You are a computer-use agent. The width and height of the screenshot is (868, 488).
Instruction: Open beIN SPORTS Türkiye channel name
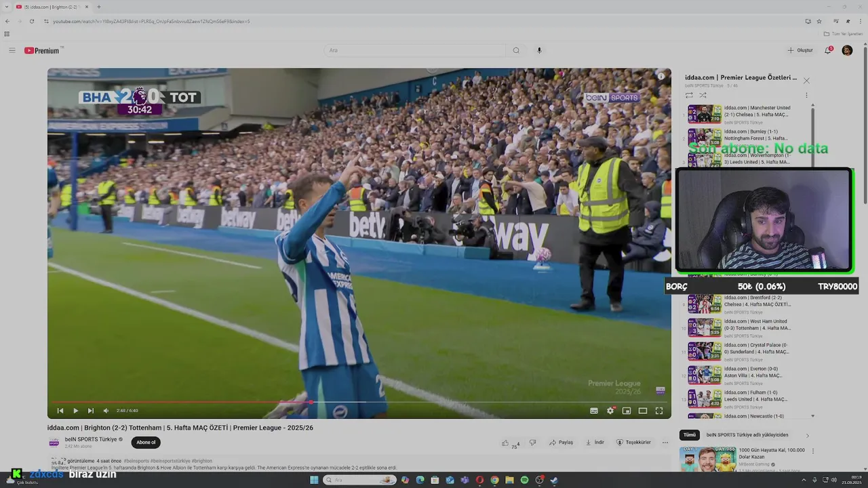point(91,439)
